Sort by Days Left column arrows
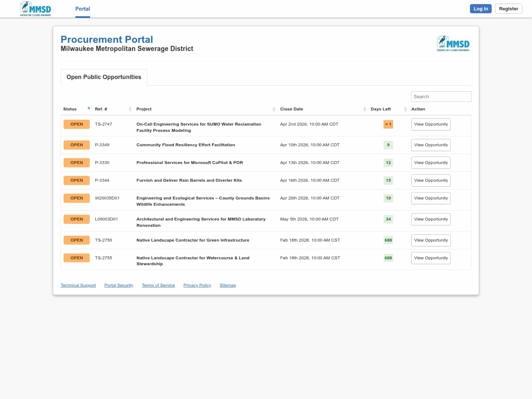Screen dimensions: 532x399 coord(405,109)
